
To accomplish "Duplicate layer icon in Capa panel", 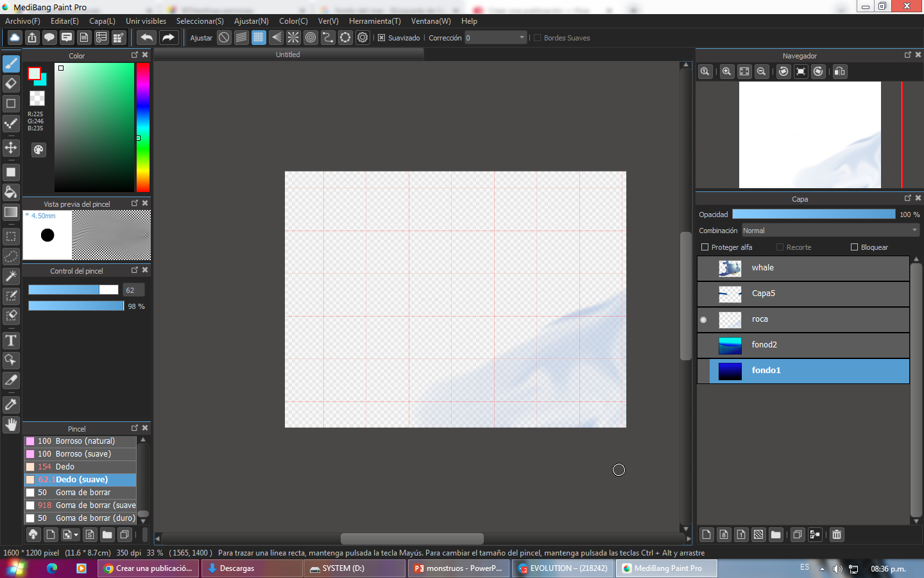I will coord(798,534).
